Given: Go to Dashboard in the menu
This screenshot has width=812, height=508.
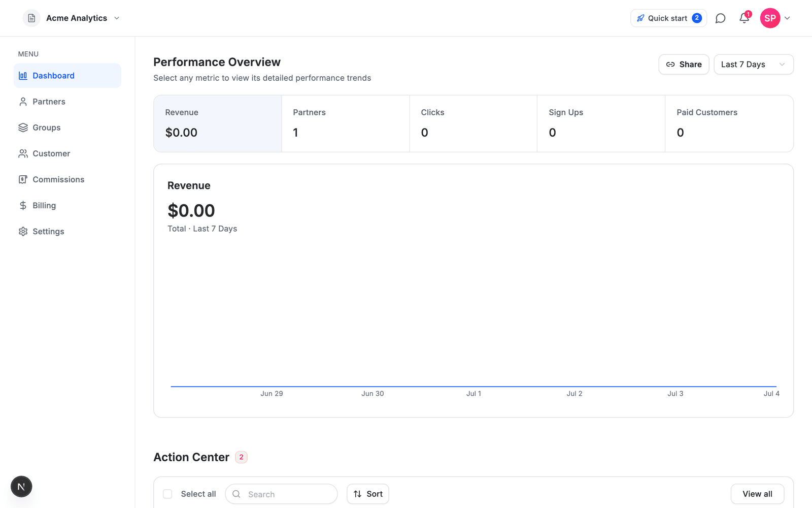Looking at the screenshot, I should click(67, 76).
